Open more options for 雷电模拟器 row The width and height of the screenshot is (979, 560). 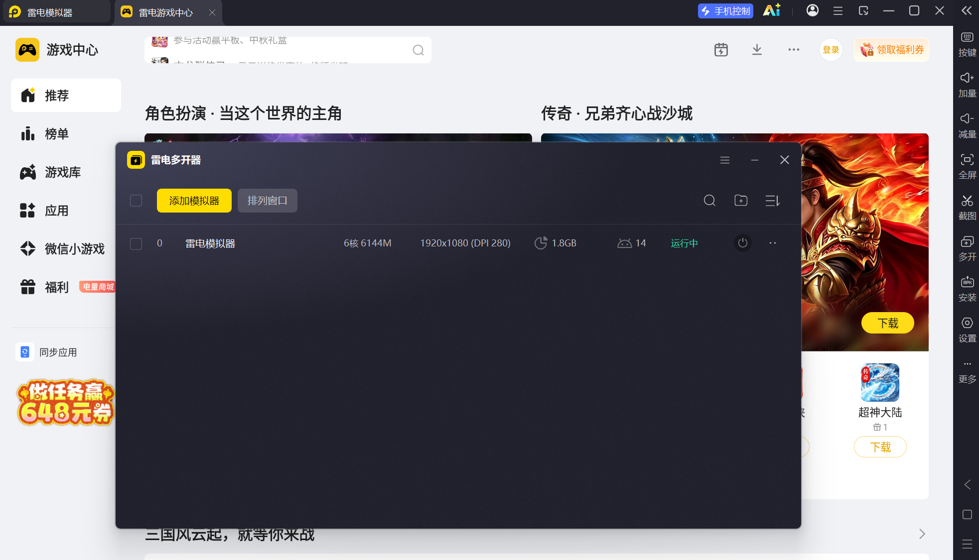tap(773, 243)
